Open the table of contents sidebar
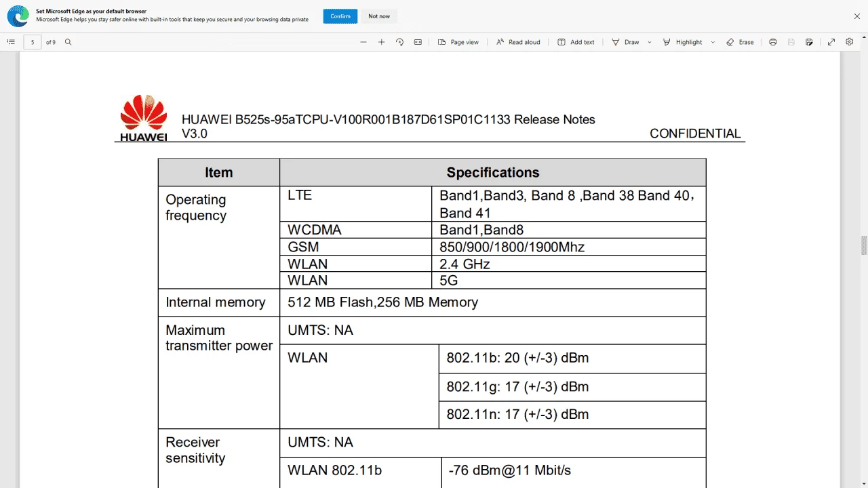Viewport: 868px width, 488px height. pos(11,42)
